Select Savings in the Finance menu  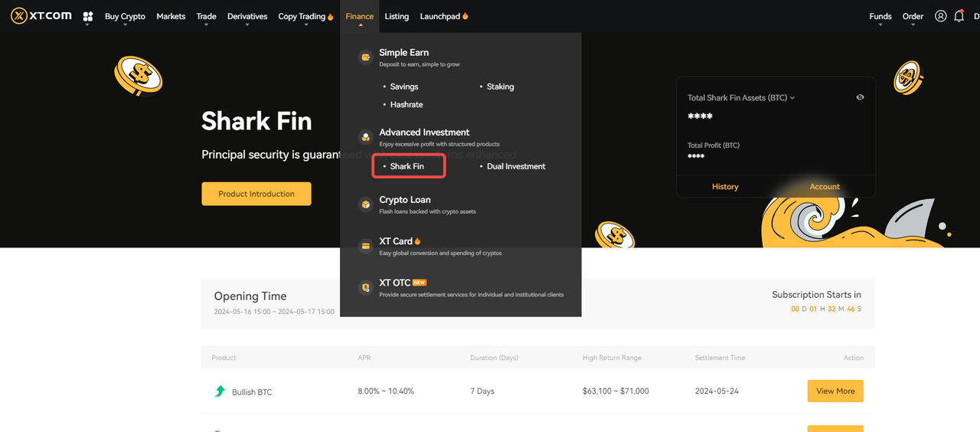point(404,87)
